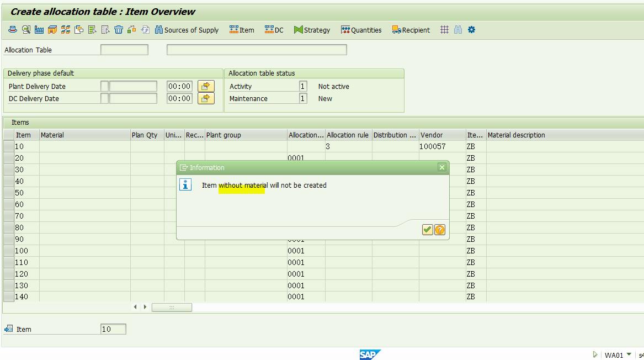
Task: Click the Activity status value field
Action: 303,86
